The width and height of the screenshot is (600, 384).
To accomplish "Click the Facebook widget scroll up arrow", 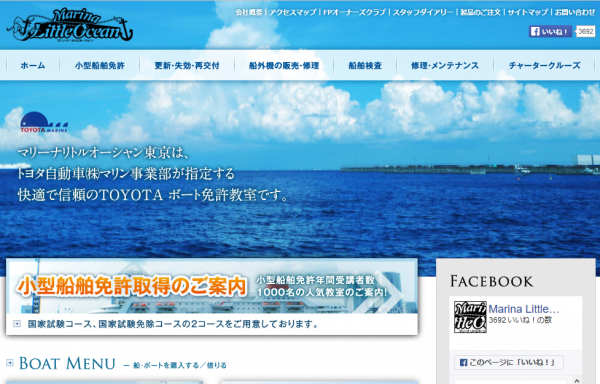I will click(577, 380).
